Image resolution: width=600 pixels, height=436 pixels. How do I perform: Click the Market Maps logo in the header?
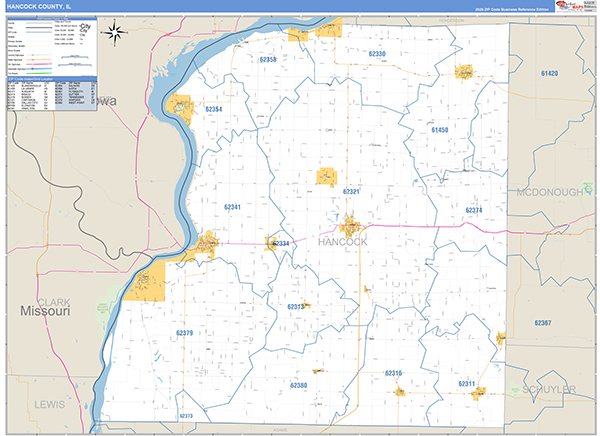569,6
